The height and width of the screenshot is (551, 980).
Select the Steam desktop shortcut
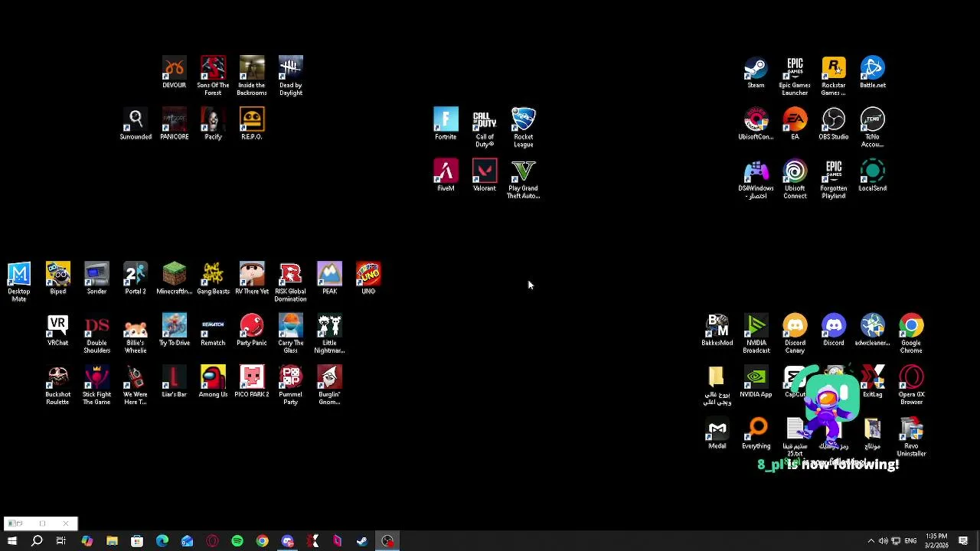coord(756,73)
